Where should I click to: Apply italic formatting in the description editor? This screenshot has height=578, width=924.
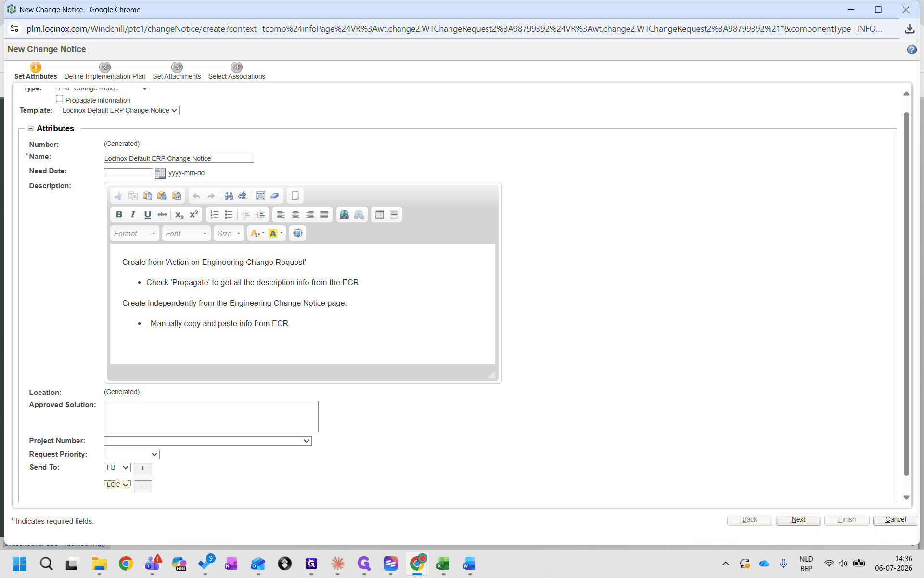coord(133,215)
